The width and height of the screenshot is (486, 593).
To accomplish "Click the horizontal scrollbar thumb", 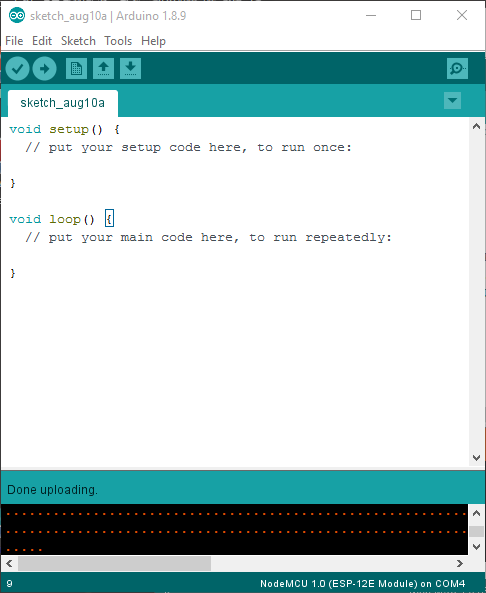I will tap(115, 564).
